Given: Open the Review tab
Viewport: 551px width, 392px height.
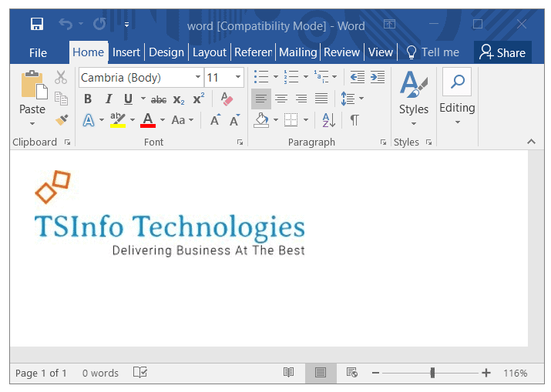Looking at the screenshot, I should tap(341, 52).
